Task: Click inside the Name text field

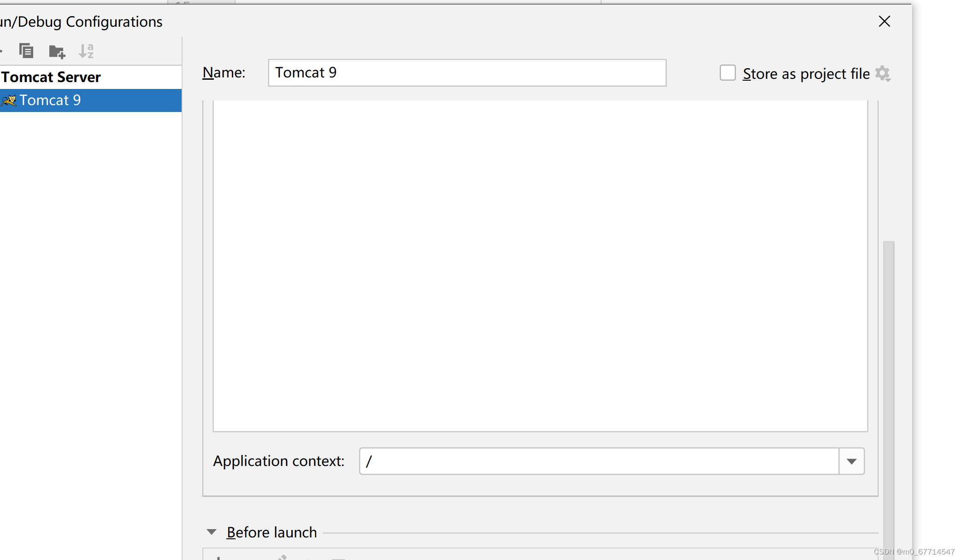Action: (466, 73)
